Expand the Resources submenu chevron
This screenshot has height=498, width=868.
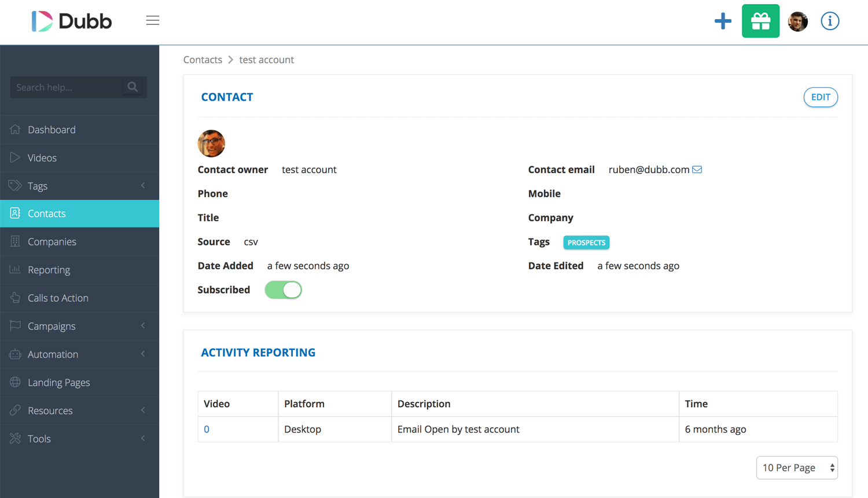coord(143,410)
